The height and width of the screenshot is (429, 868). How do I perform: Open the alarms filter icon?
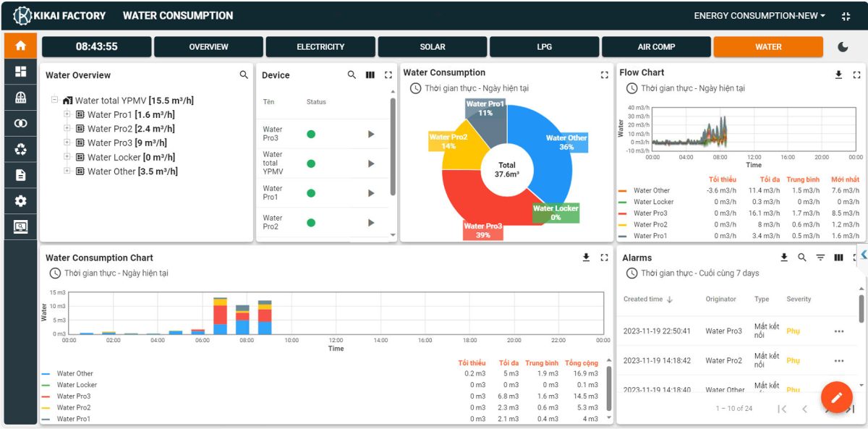click(820, 258)
